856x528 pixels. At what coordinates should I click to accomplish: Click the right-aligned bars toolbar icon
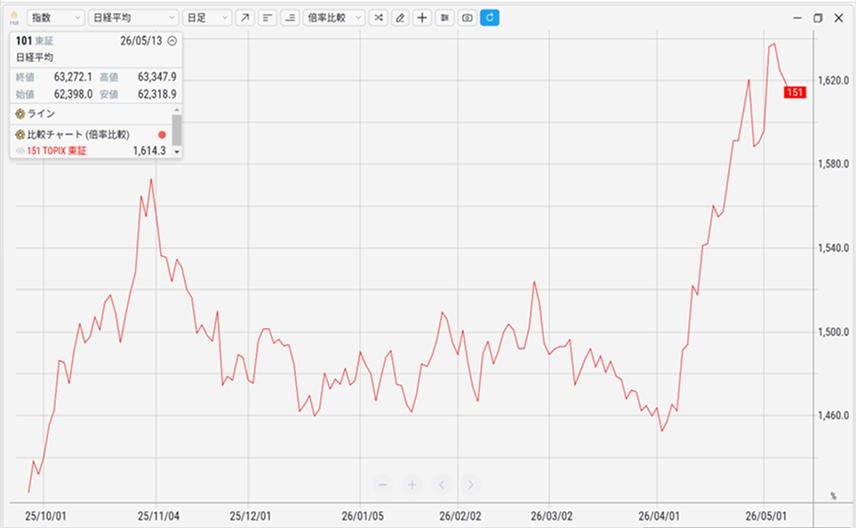click(x=290, y=18)
